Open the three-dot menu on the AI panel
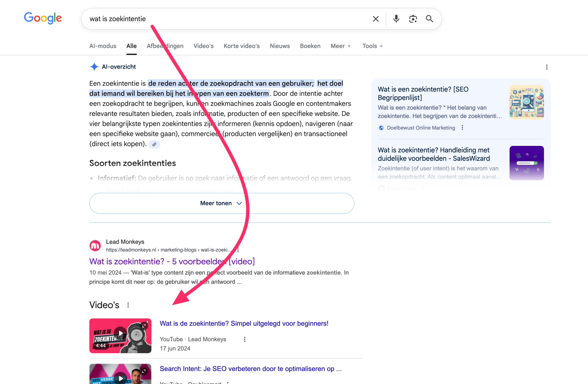 click(547, 67)
